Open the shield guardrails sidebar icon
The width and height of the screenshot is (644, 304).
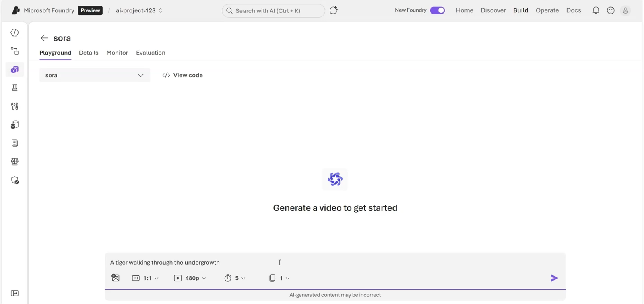pyautogui.click(x=15, y=180)
